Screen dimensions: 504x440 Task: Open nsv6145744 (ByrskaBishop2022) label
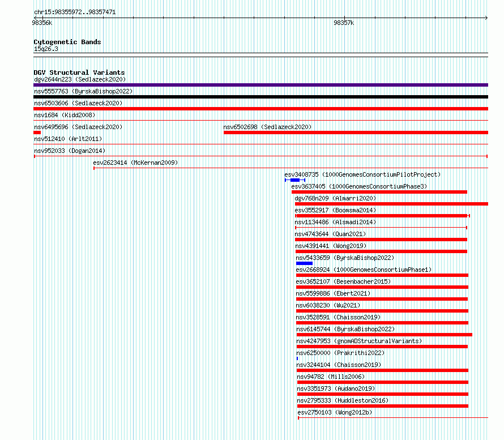345,329
